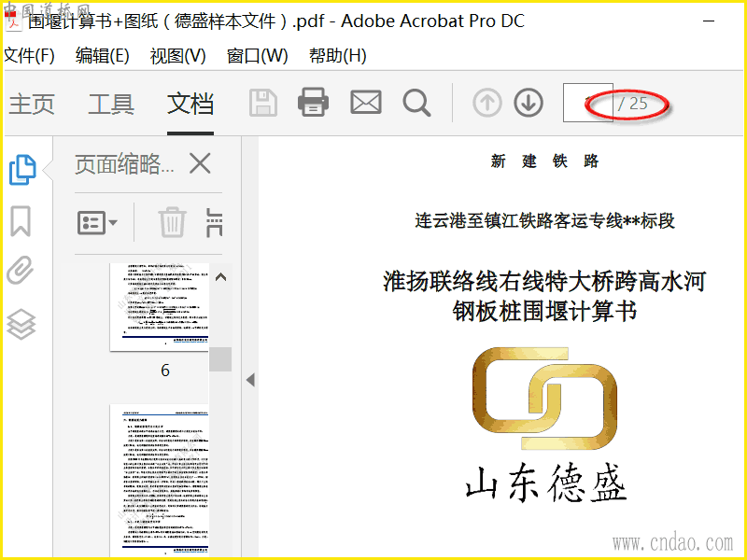This screenshot has height=560, width=747.
Task: Open page thumbnails panel icon
Action: (x=22, y=170)
